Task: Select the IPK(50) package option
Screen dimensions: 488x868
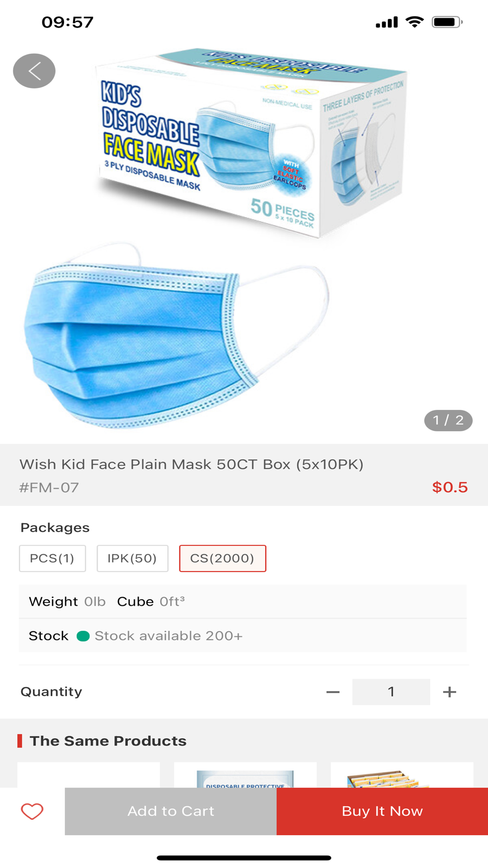Action: [132, 558]
